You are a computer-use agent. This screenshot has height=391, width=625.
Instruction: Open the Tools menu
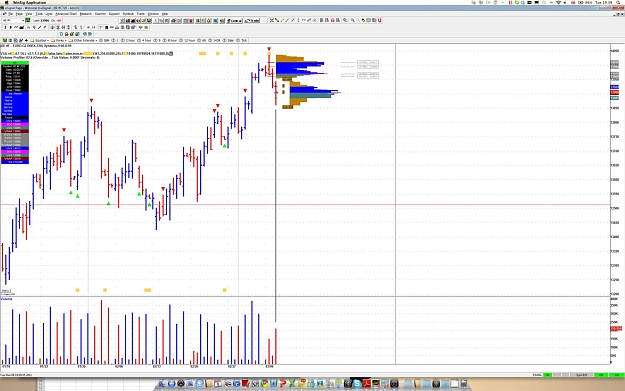coord(39,14)
